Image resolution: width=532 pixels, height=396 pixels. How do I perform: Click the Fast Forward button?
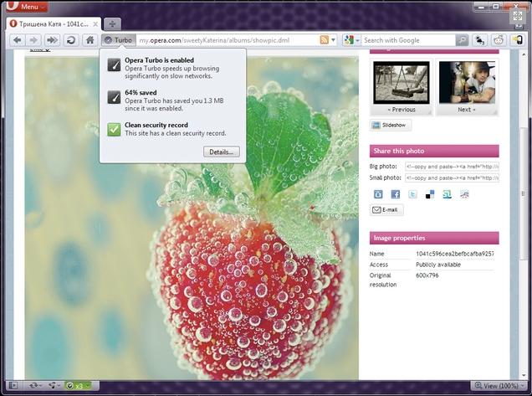pyautogui.click(x=52, y=40)
